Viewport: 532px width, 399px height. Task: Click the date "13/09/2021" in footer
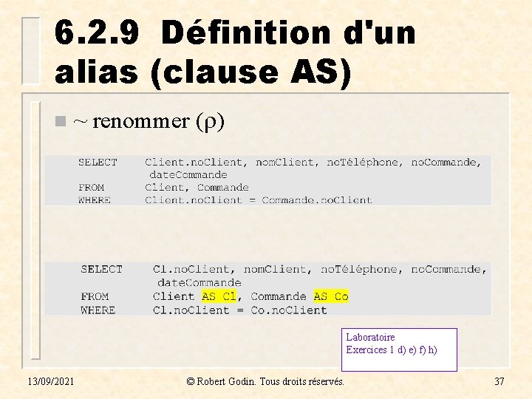[x=50, y=381]
